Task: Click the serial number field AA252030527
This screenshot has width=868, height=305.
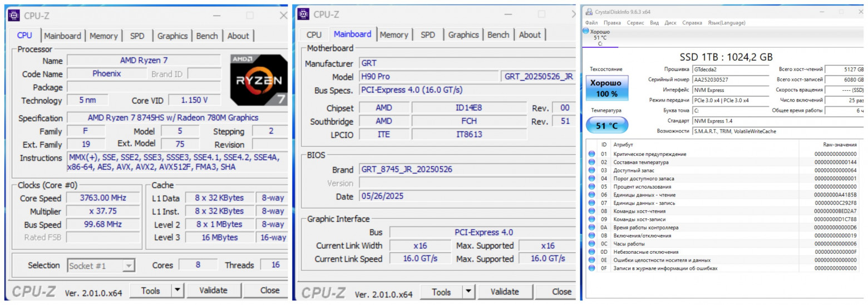Action: click(x=730, y=80)
